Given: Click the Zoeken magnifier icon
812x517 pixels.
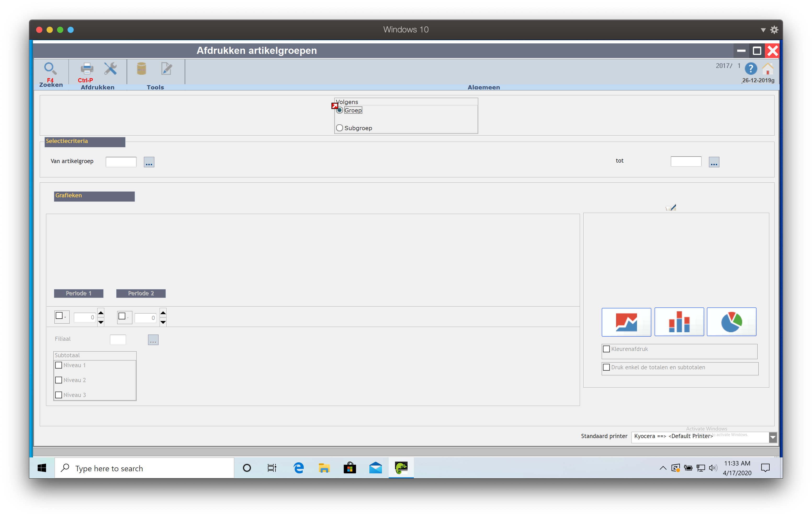Looking at the screenshot, I should point(50,69).
